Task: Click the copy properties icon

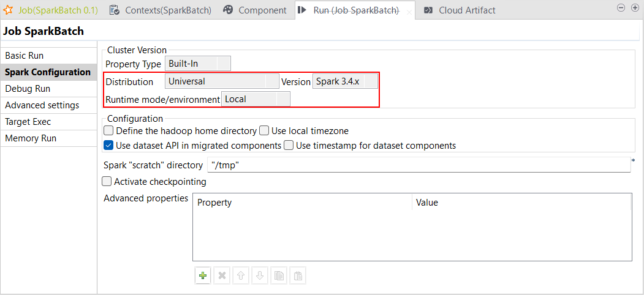Action: 279,276
